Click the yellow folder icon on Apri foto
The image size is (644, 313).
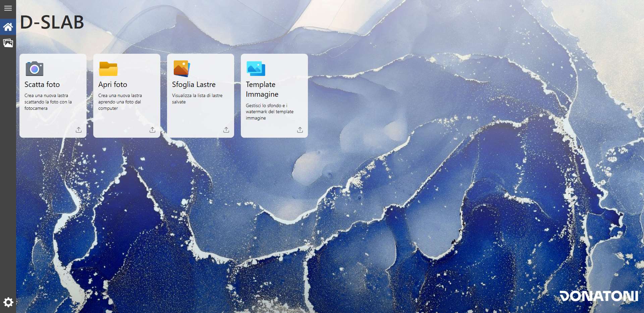click(x=108, y=69)
